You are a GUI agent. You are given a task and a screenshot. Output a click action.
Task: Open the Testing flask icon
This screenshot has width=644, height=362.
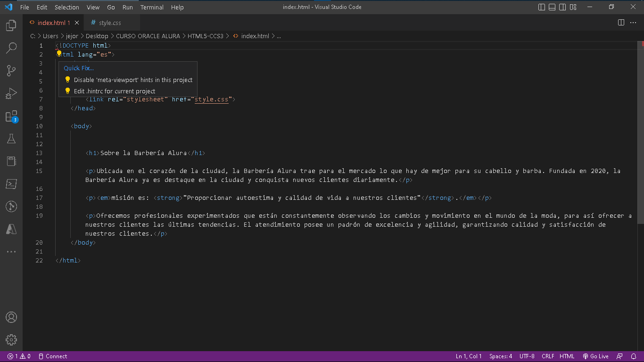[x=11, y=139]
